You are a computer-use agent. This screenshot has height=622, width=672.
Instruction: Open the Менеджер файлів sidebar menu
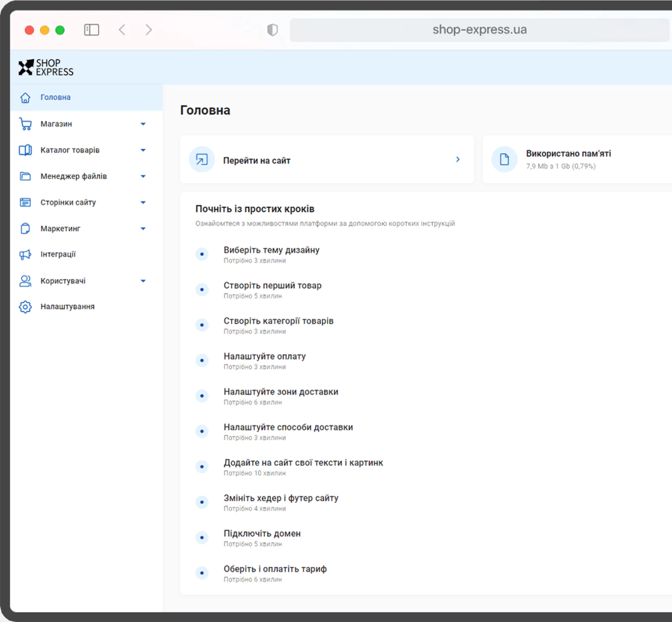(x=86, y=176)
